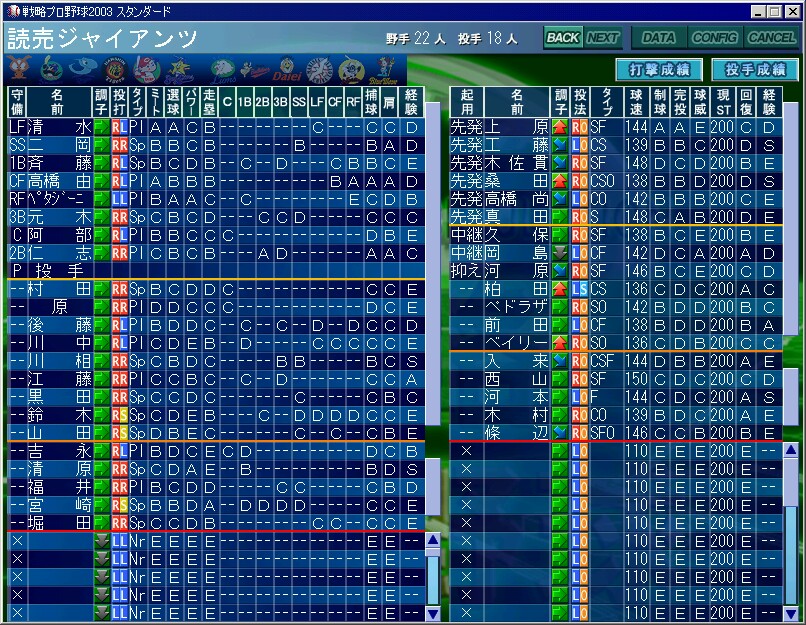Image resolution: width=806 pixels, height=625 pixels.
Task: Pick the Lions team logo
Action: point(221,70)
